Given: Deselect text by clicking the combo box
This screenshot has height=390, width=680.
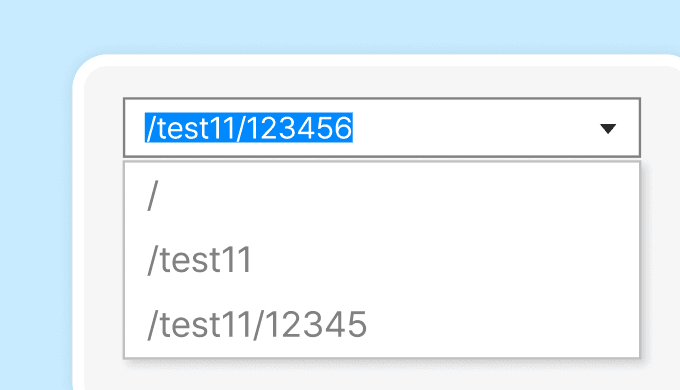Looking at the screenshot, I should coord(382,128).
